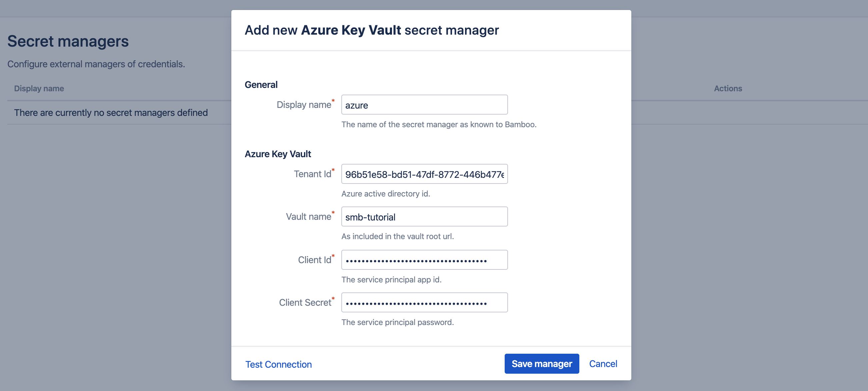The image size is (868, 391).
Task: Click into the Client Id field
Action: (424, 260)
